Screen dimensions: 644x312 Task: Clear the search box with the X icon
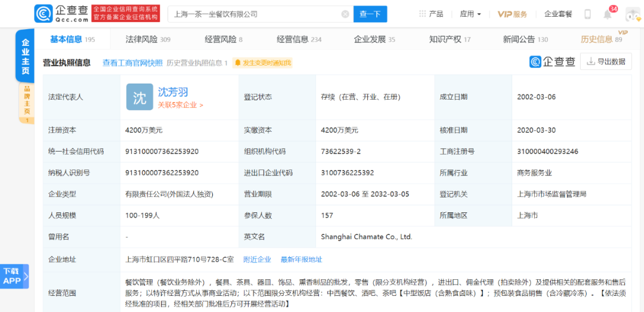[x=345, y=14]
